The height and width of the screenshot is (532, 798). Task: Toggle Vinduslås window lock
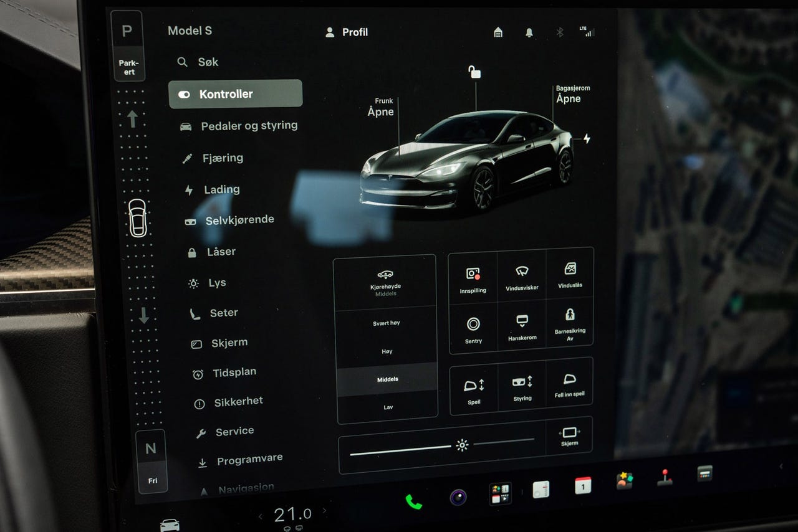pyautogui.click(x=570, y=275)
